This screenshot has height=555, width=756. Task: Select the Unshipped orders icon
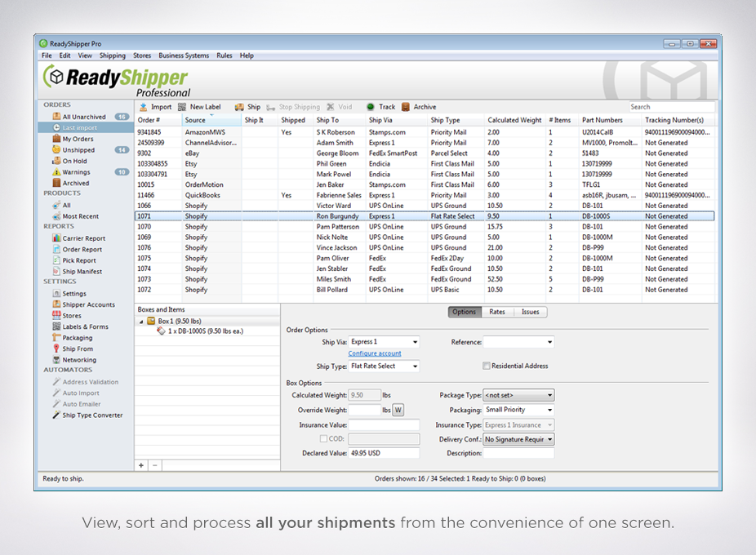pyautogui.click(x=56, y=149)
